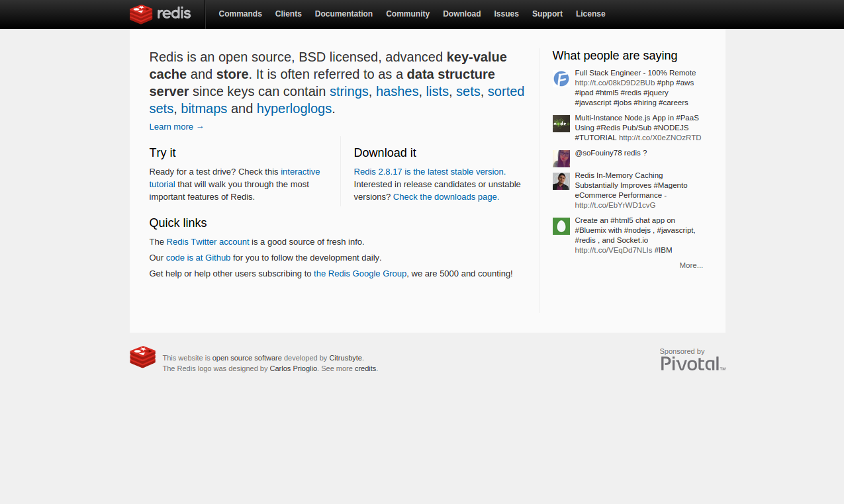Download Redis 2.8.17 latest stable version
844x504 pixels.
429,172
